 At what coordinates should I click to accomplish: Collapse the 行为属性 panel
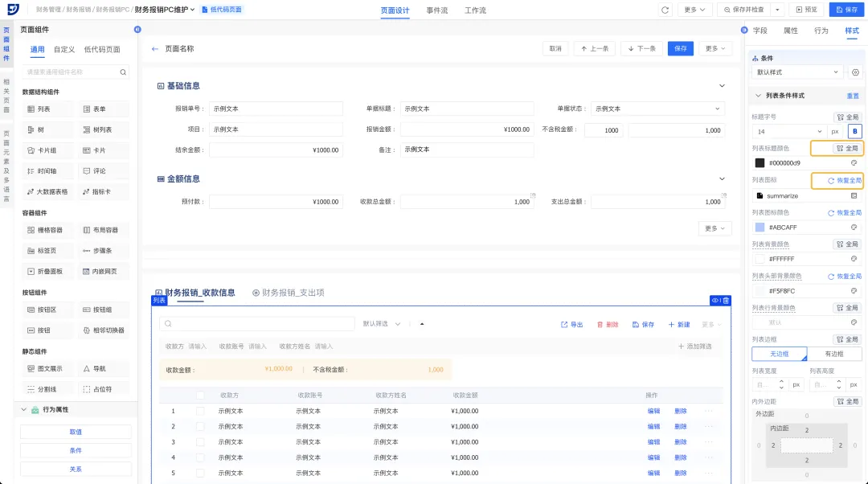[23, 410]
